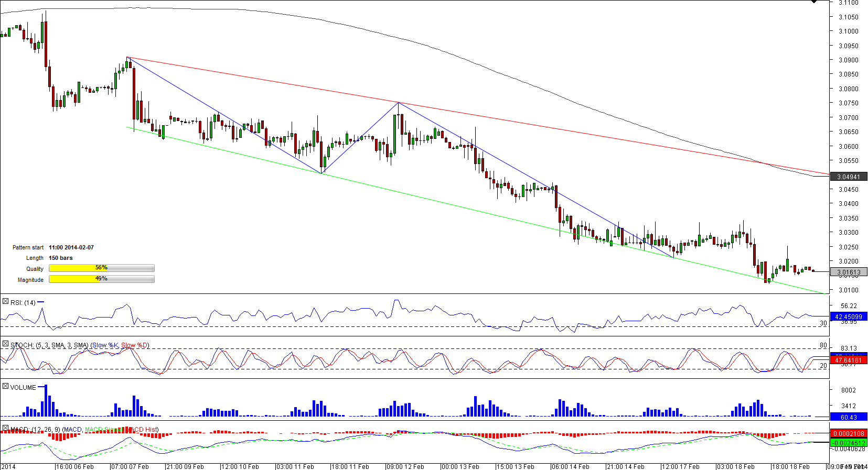The image size is (868, 470).
Task: Toggle the STOCH panel checkbox
Action: click(5, 344)
